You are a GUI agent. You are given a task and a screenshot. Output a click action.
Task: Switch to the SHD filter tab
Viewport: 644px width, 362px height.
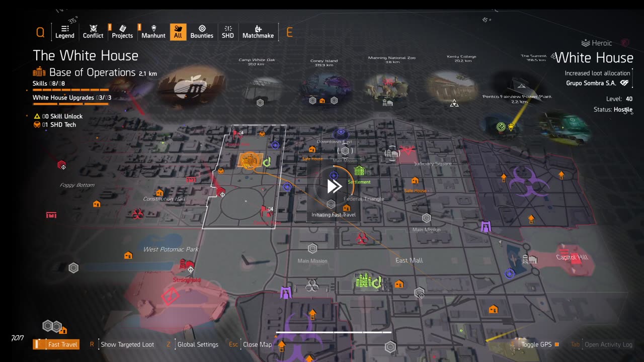228,32
